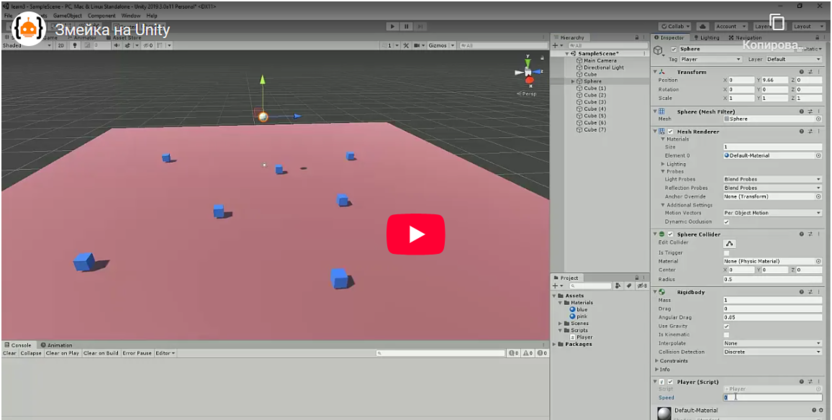Open Light Probes dropdown

click(773, 179)
